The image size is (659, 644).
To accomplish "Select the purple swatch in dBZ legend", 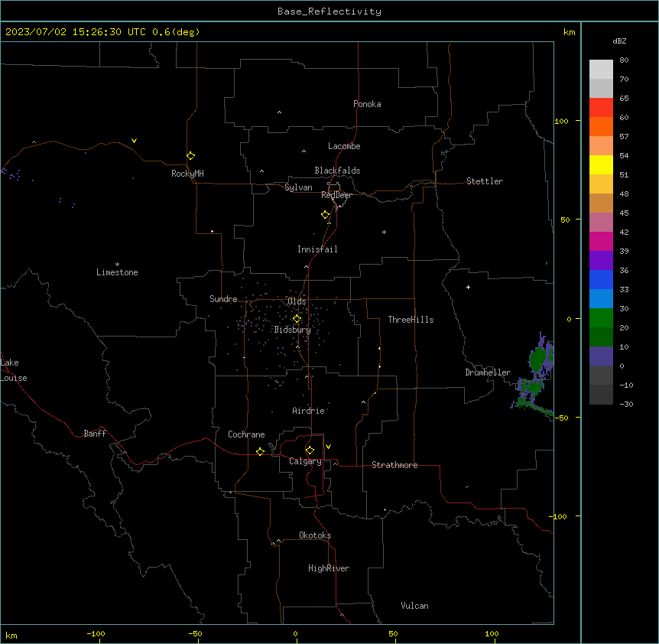I will [601, 261].
